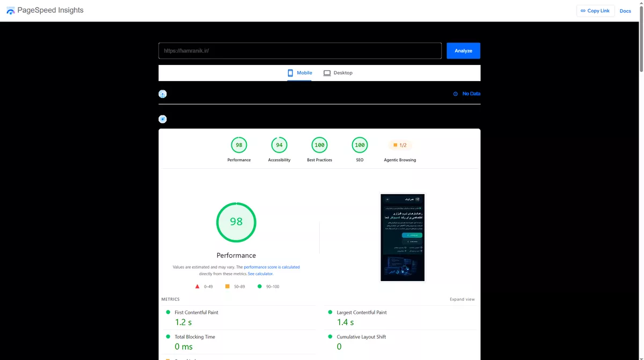
Task: Click the Accessibility category label
Action: [279, 160]
